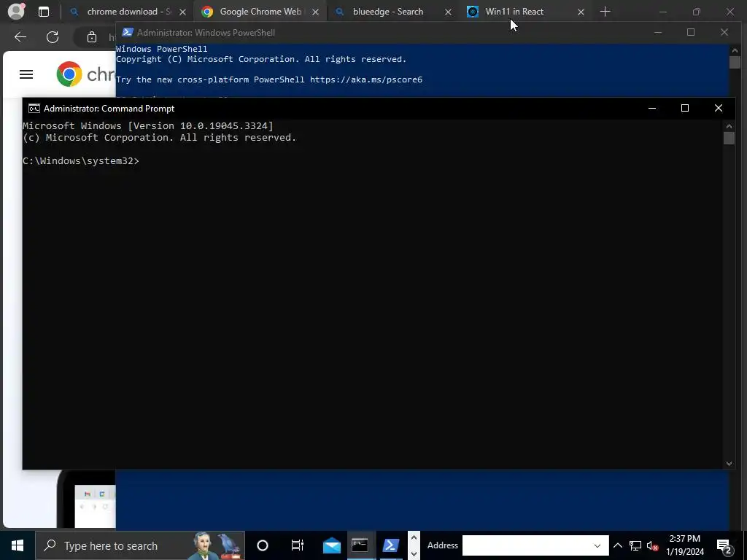
Task: Click the taskbar Address input field
Action: (527, 545)
